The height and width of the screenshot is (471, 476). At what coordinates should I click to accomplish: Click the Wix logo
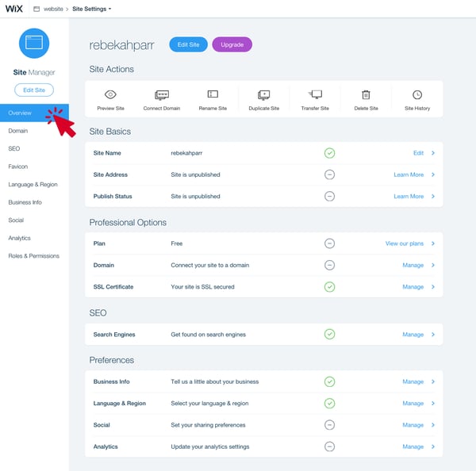tap(14, 9)
